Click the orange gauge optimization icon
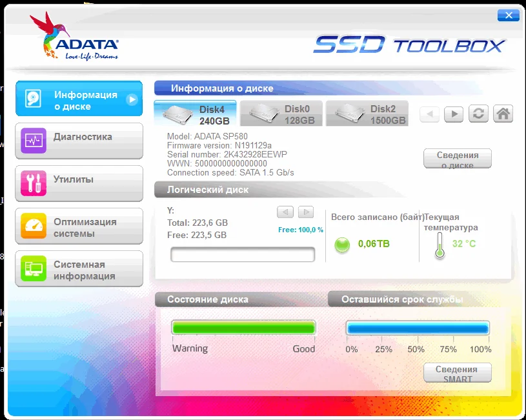 point(34,226)
